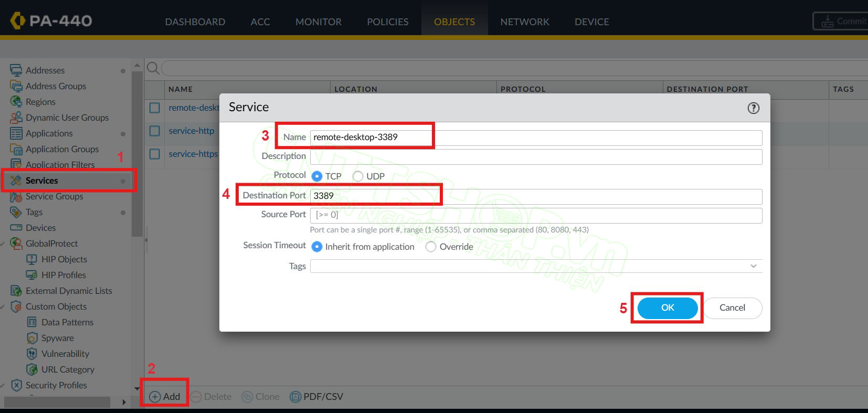Open Regions via its globe icon
The height and width of the screenshot is (413, 868).
16,102
